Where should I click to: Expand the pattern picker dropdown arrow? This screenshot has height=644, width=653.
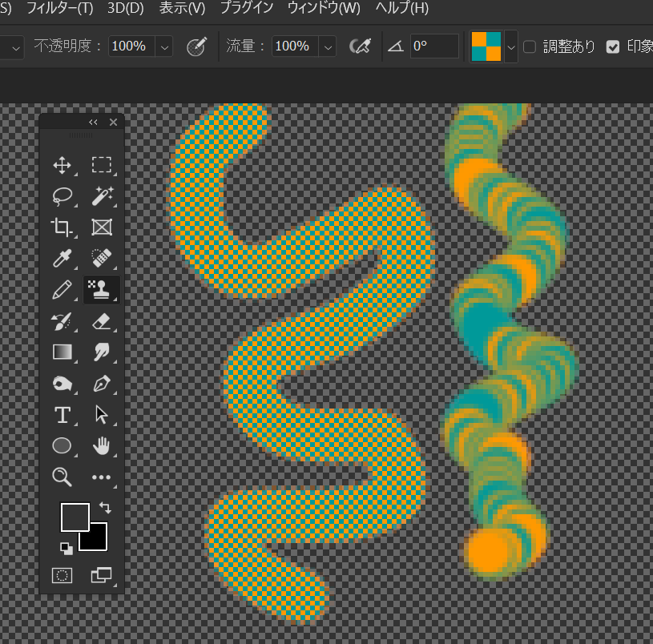tap(510, 46)
